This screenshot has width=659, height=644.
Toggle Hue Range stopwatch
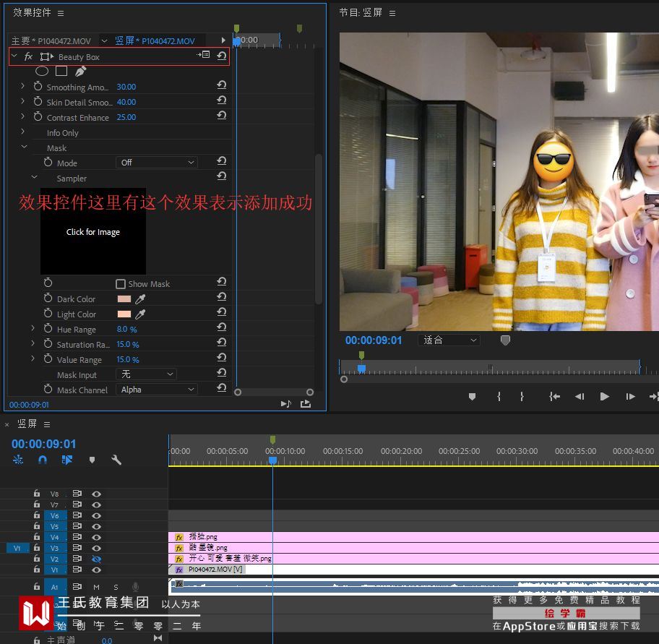click(x=48, y=329)
